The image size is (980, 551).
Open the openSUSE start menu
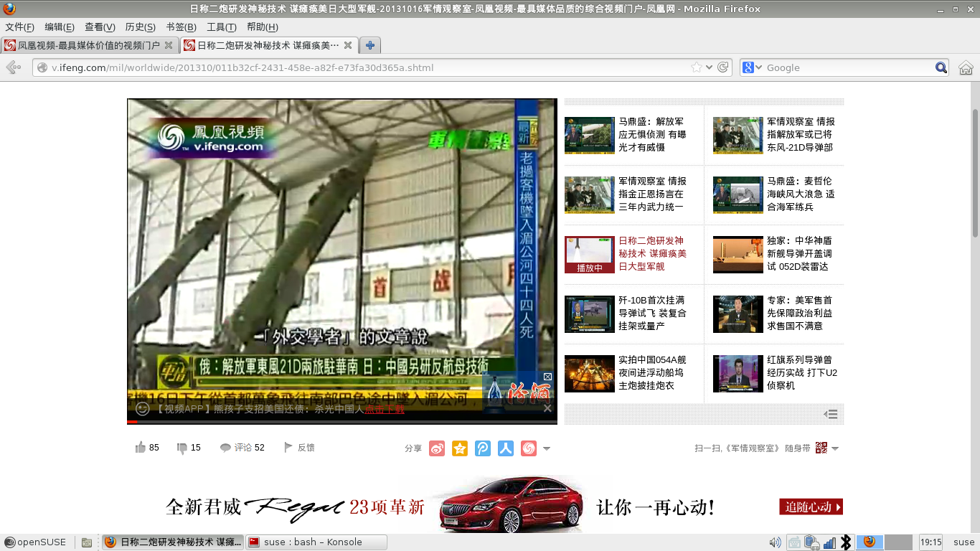[35, 542]
